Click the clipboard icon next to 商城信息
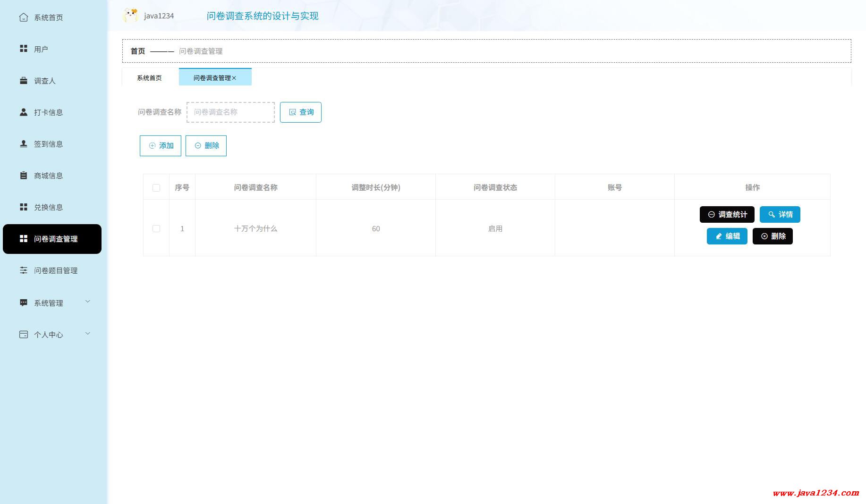This screenshot has width=866, height=504. pos(24,175)
